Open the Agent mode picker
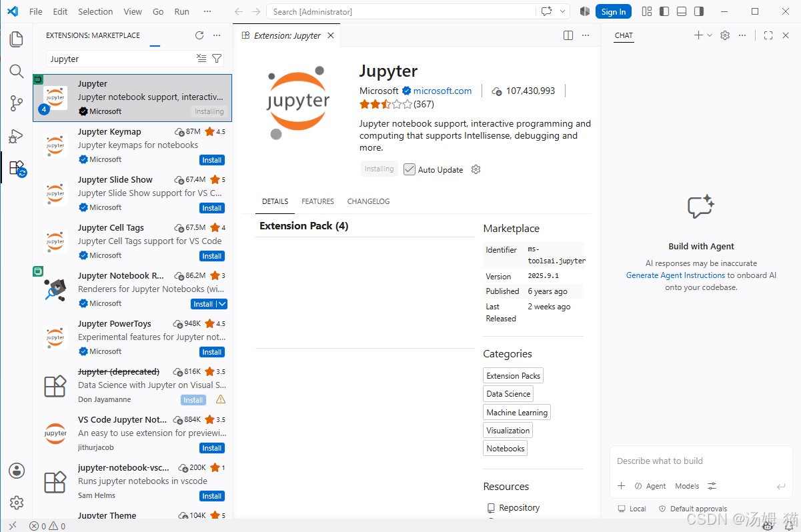Image resolution: width=801 pixels, height=532 pixels. pos(650,486)
